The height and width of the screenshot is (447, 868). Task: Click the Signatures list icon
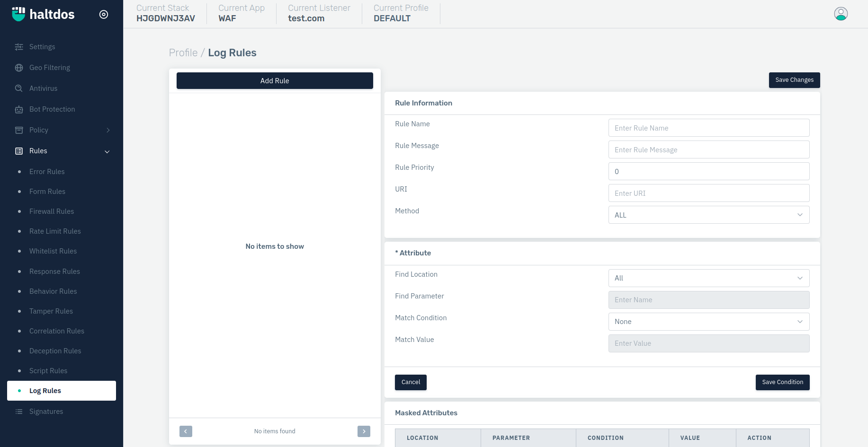19,412
